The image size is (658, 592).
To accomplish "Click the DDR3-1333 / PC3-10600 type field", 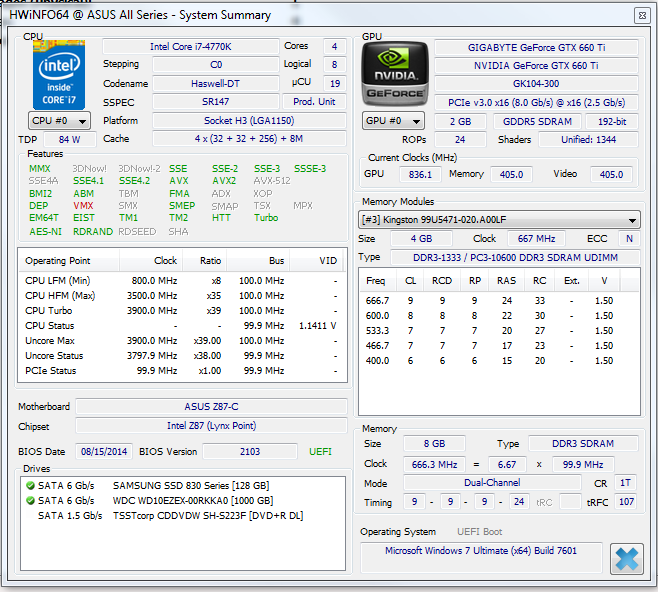I will [515, 258].
